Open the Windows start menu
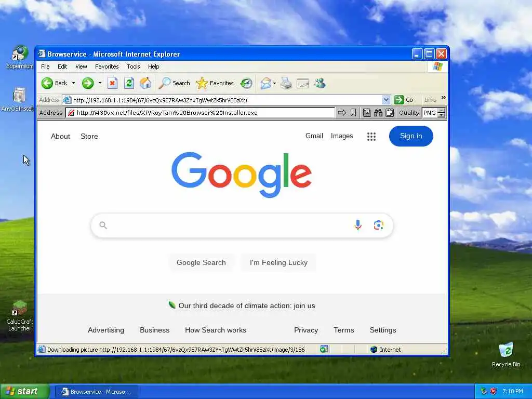 pyautogui.click(x=24, y=392)
